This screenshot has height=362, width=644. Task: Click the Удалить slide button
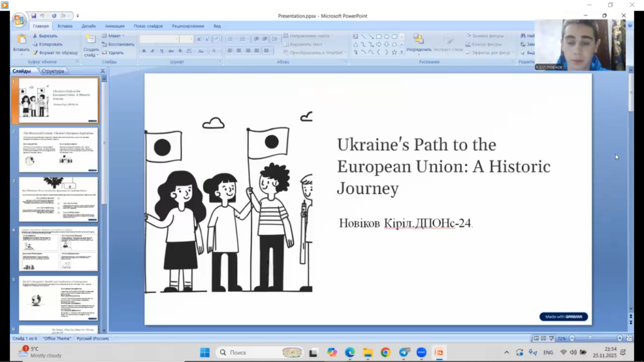(x=113, y=53)
